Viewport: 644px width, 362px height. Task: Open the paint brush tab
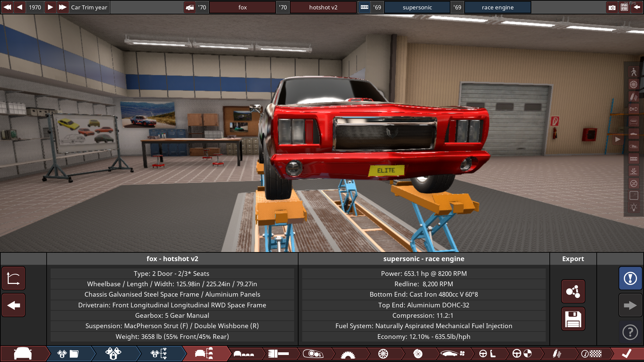coord(279,354)
